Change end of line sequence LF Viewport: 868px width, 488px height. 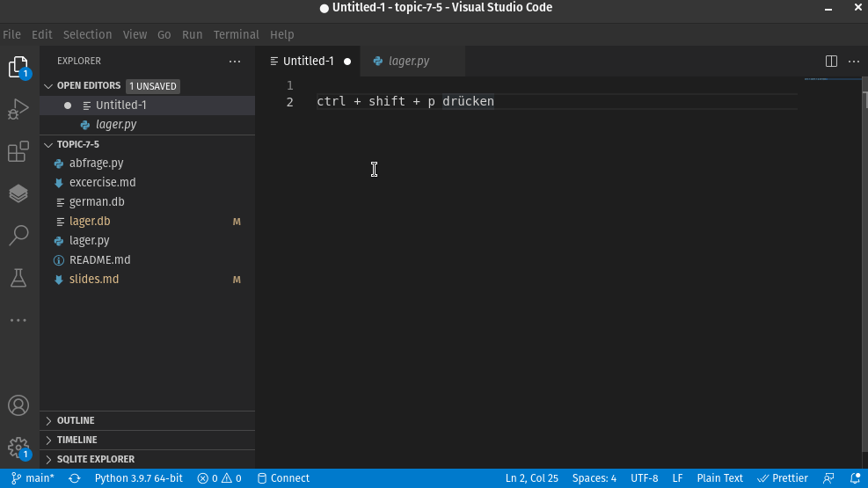[x=677, y=478]
